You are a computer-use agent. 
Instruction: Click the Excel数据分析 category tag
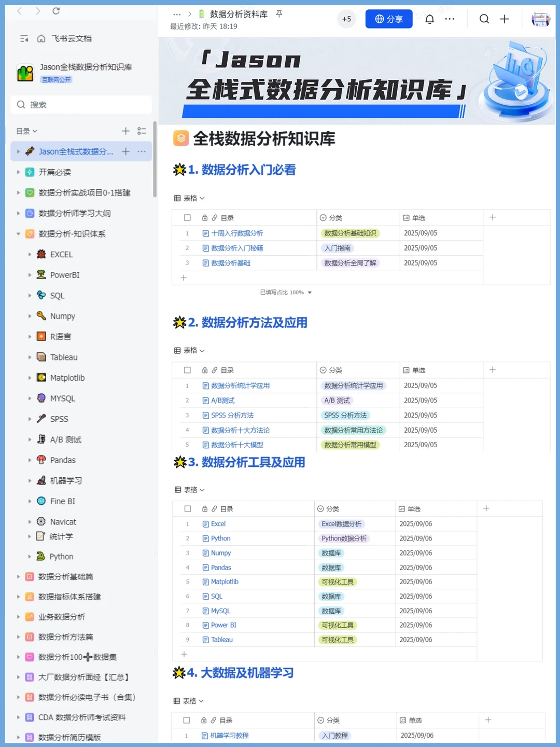pos(342,524)
